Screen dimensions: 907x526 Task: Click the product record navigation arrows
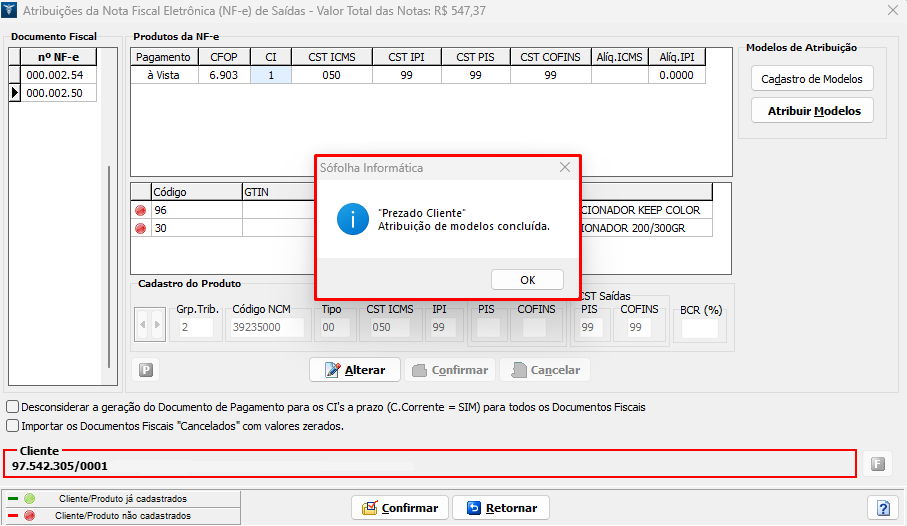[x=148, y=325]
